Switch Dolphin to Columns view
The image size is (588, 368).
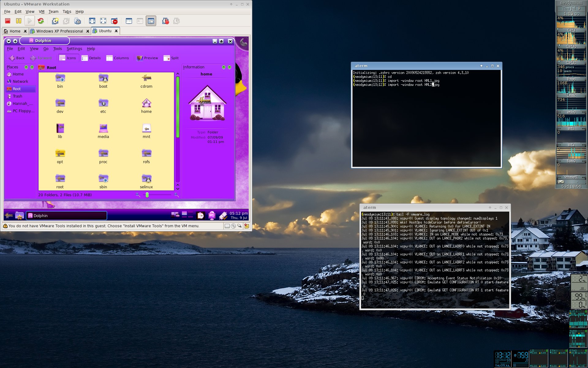(118, 58)
